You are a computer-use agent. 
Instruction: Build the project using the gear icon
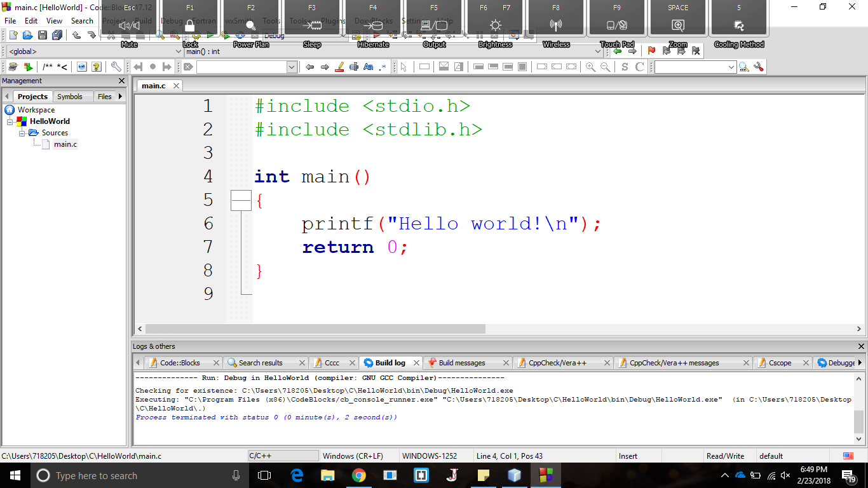[196, 36]
